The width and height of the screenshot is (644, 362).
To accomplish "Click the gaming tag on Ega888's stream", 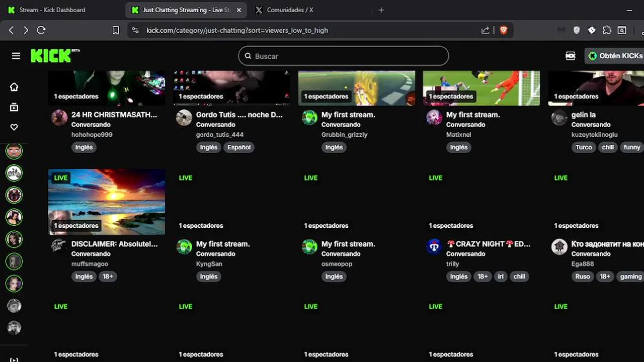I will coord(631,277).
